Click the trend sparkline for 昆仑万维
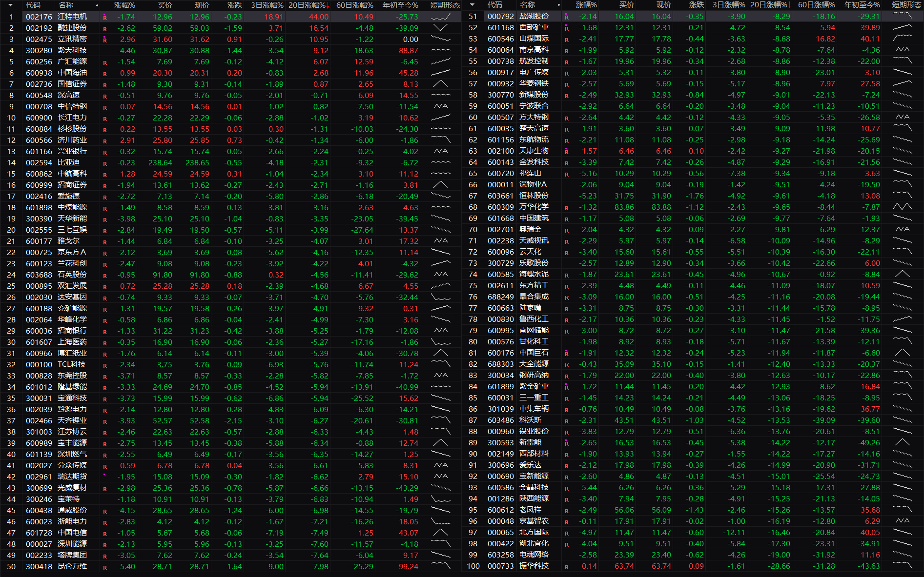924x577 pixels. tap(441, 566)
